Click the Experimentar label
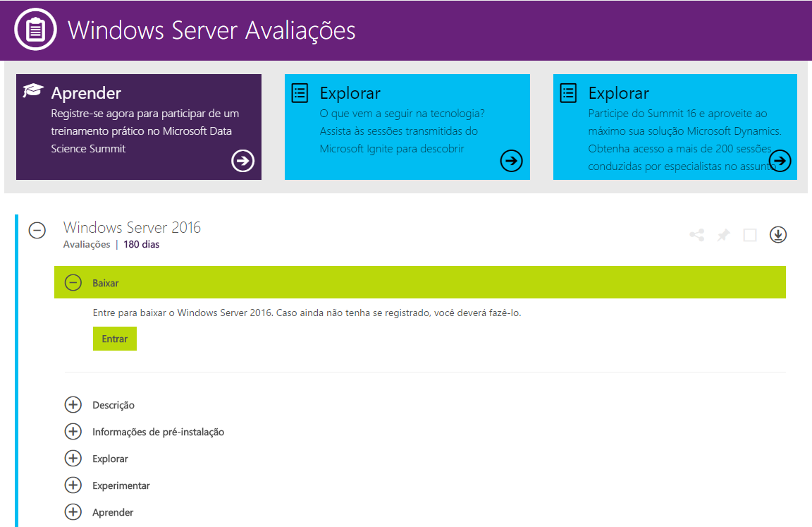812x527 pixels. tap(121, 485)
